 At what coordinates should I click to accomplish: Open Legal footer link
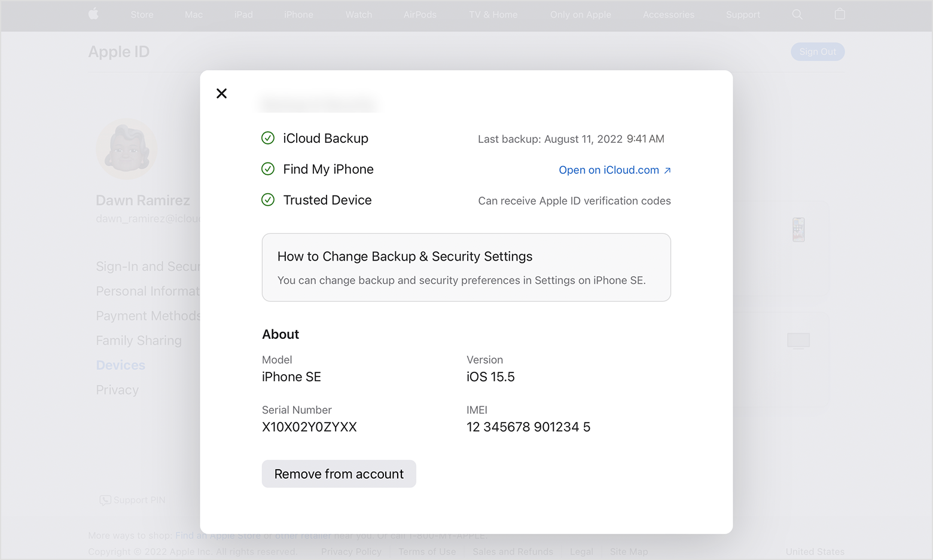point(581,552)
